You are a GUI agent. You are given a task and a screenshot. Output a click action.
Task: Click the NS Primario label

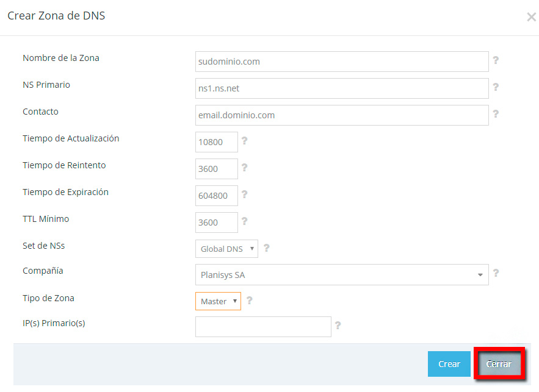(x=46, y=85)
